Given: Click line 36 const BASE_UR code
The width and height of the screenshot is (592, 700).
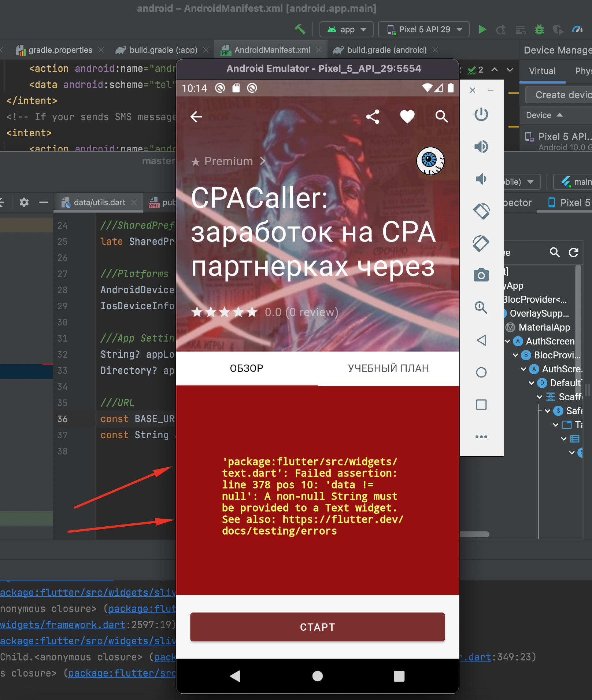Looking at the screenshot, I should coord(137,419).
